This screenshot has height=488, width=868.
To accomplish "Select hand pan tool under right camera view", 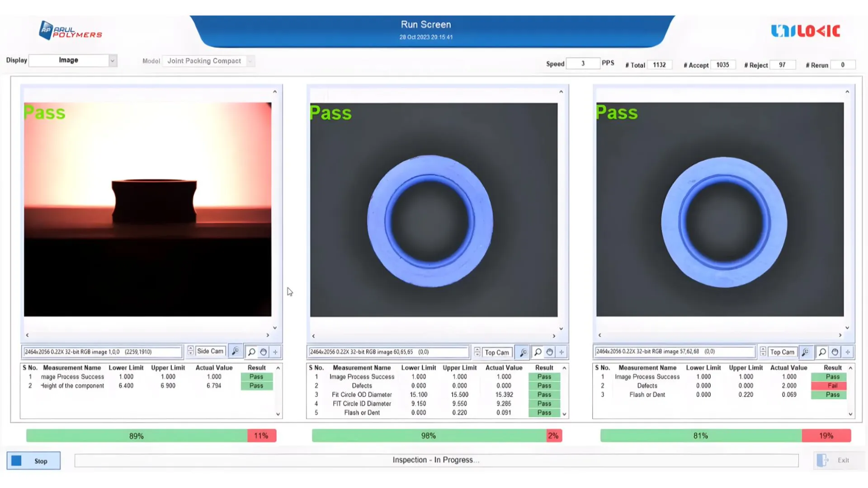I will click(x=835, y=352).
